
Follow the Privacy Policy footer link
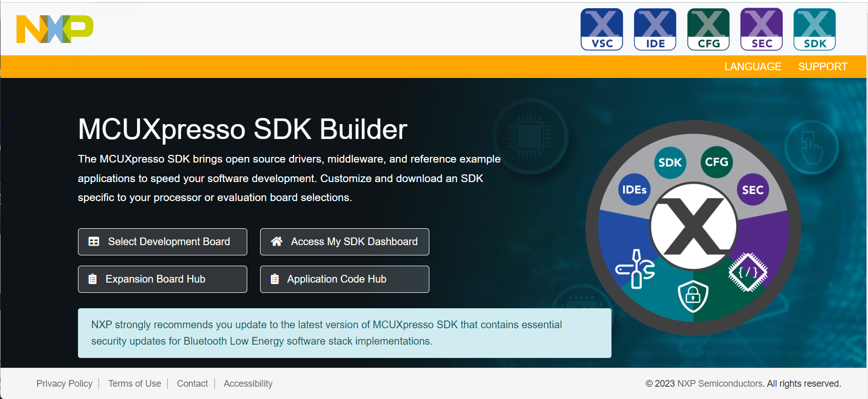64,384
